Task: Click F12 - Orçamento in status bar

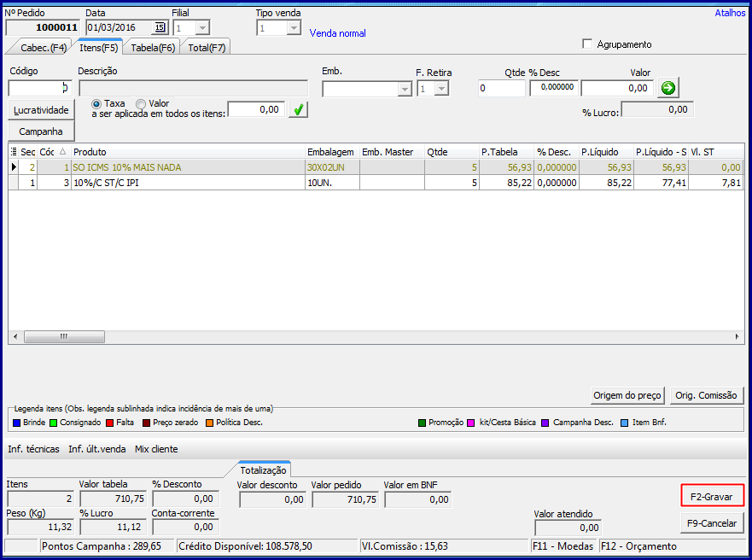Action: pos(638,546)
